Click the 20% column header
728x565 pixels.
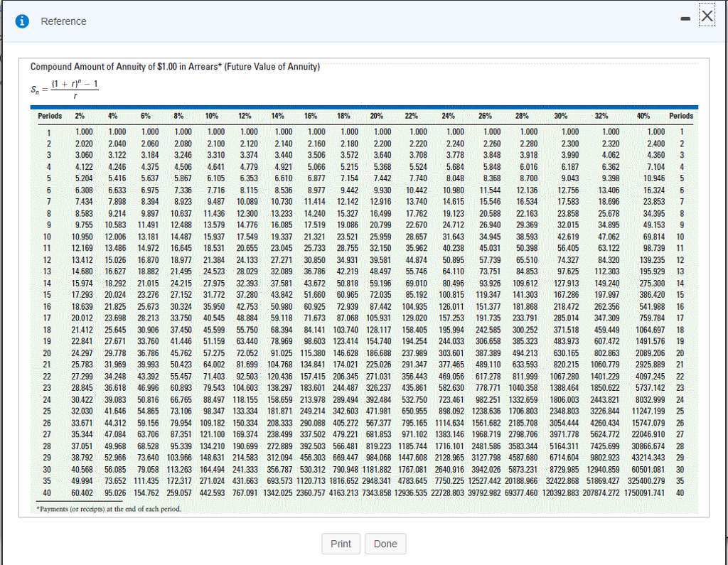coord(377,116)
